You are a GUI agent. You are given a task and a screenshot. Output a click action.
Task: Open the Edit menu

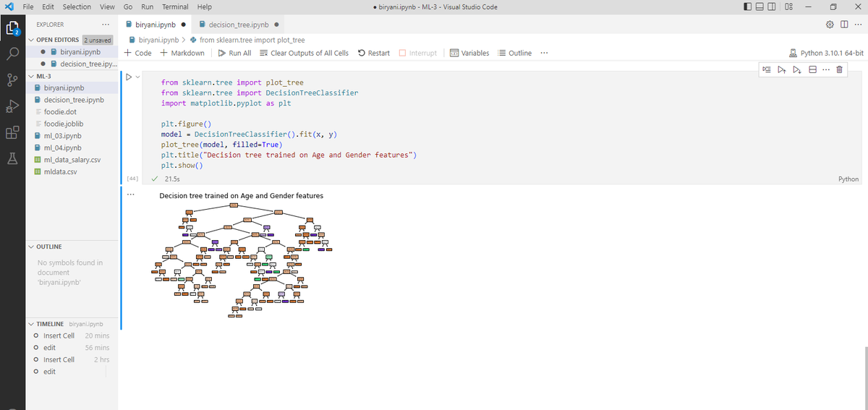[x=48, y=7]
